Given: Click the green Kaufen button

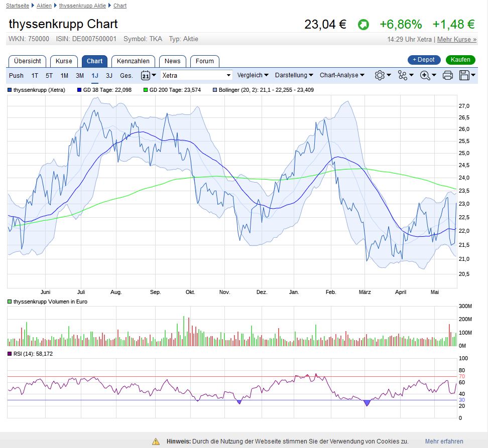Looking at the screenshot, I should click(460, 60).
